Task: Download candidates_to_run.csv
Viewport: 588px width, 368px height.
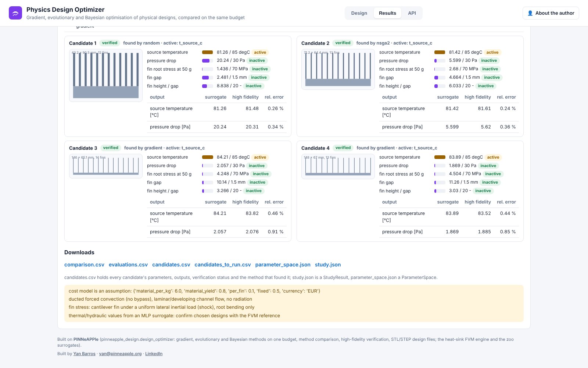Action: point(223,265)
